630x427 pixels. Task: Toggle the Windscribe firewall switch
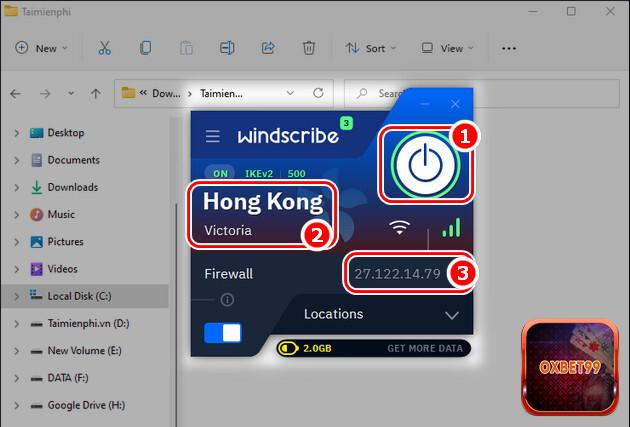(223, 333)
